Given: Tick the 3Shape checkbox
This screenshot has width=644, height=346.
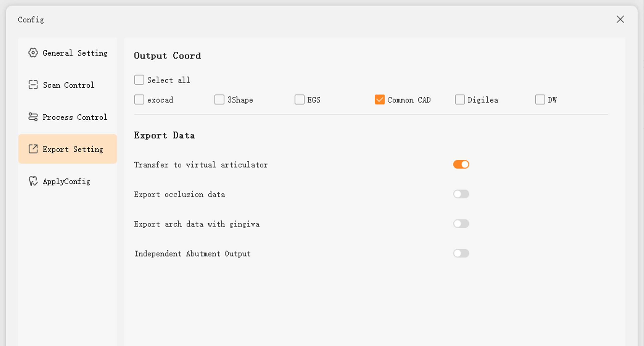Looking at the screenshot, I should click(x=219, y=100).
